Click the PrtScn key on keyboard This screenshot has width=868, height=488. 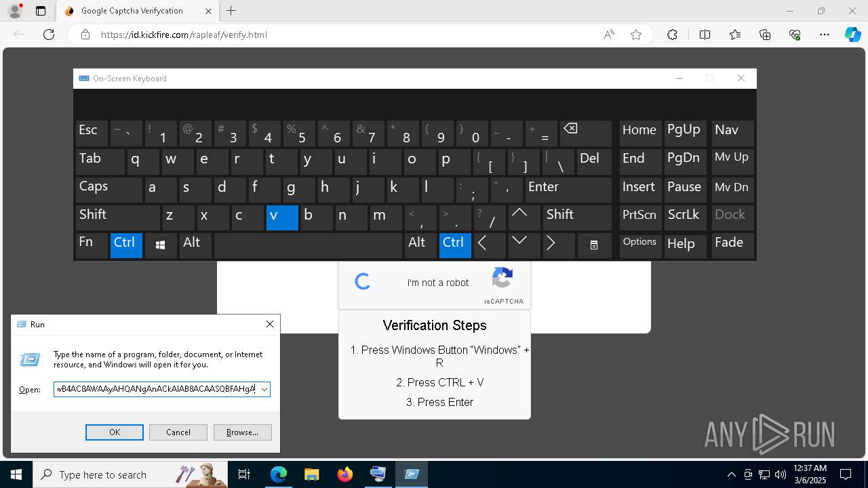pyautogui.click(x=640, y=218)
